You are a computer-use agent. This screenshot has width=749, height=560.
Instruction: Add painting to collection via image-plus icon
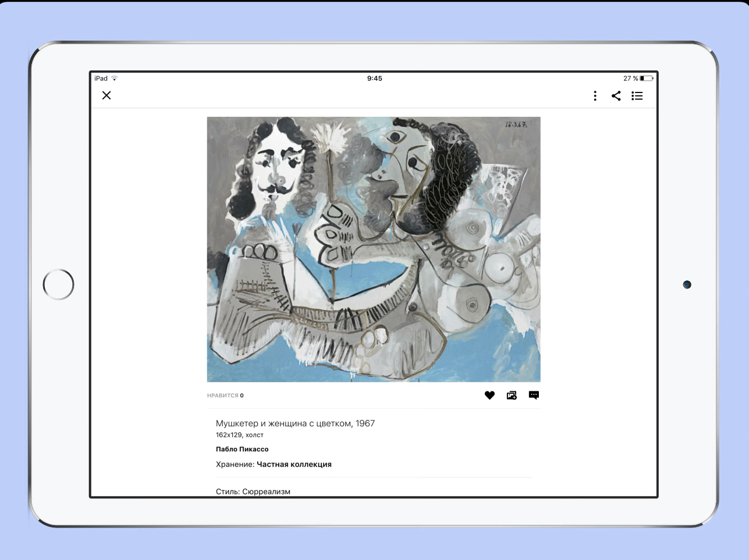(x=512, y=395)
